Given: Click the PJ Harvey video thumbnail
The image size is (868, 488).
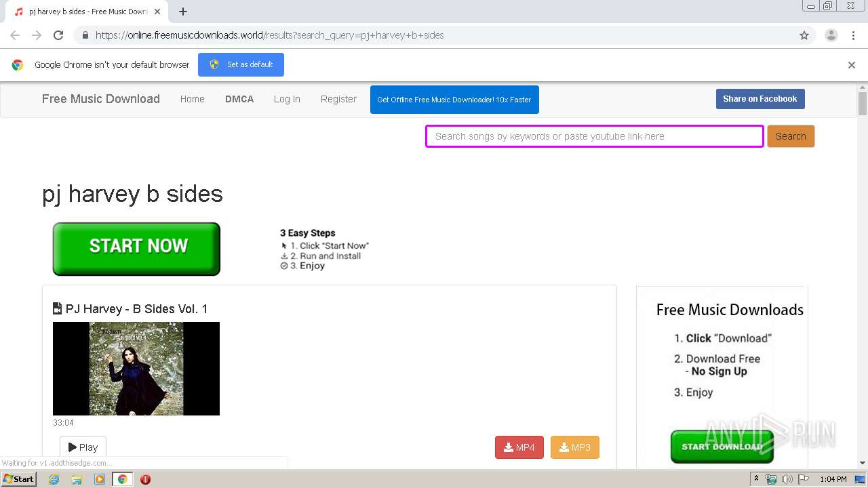Looking at the screenshot, I should click(x=136, y=369).
